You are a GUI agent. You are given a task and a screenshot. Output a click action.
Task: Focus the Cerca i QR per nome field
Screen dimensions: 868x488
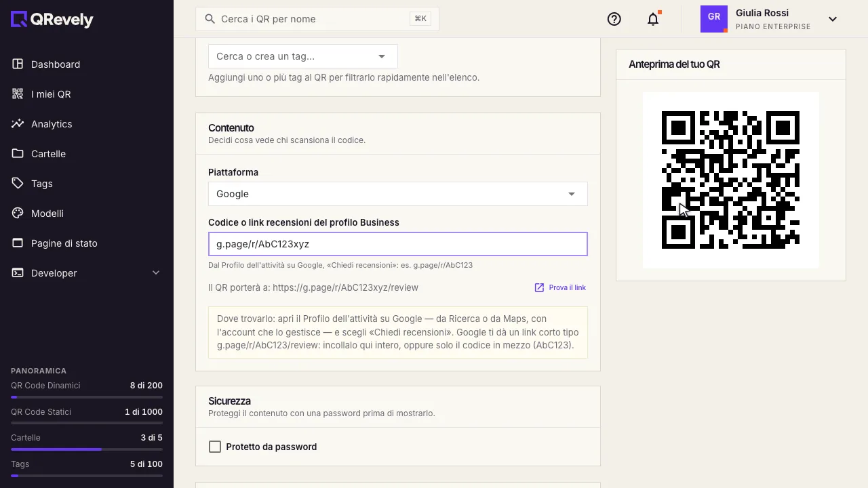(x=317, y=19)
